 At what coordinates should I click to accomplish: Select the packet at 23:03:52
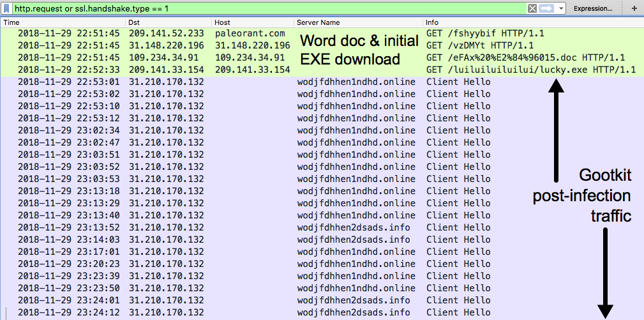322,167
